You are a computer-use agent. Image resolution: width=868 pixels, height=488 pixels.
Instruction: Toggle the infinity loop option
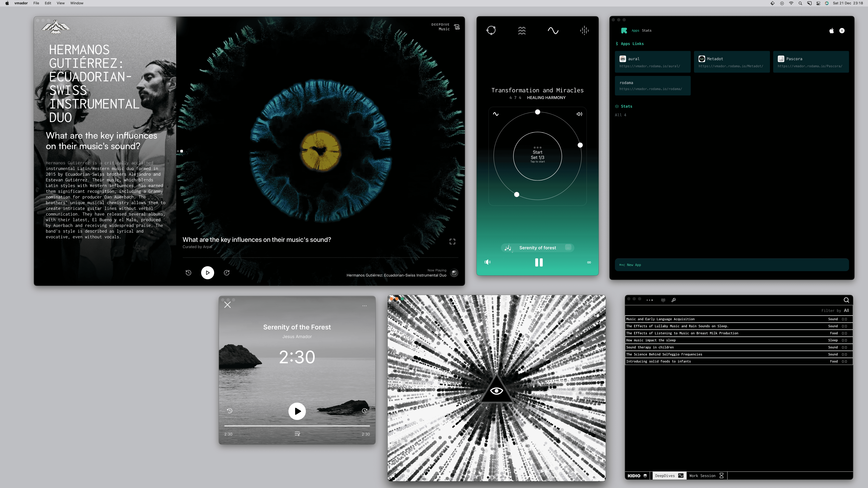click(x=589, y=262)
